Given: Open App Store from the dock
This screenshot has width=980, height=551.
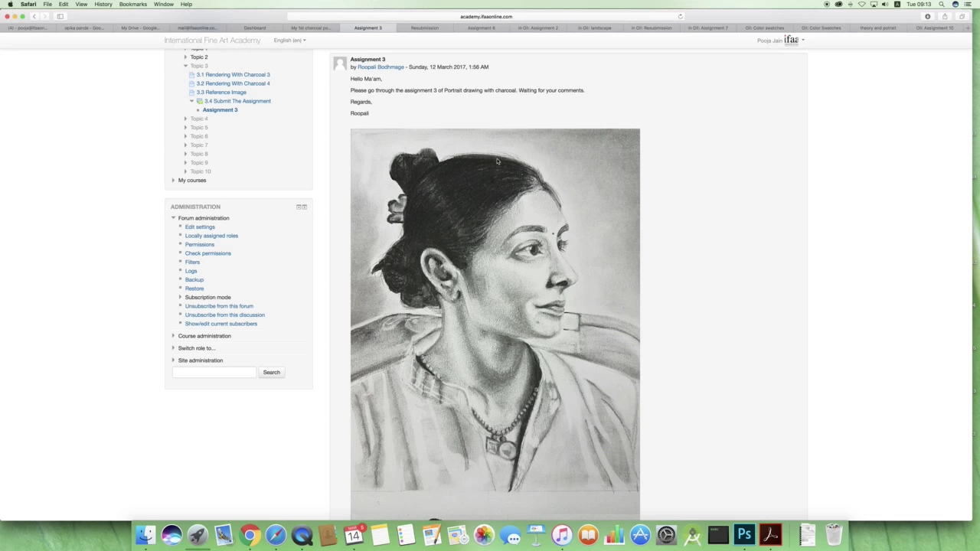Looking at the screenshot, I should click(x=640, y=536).
